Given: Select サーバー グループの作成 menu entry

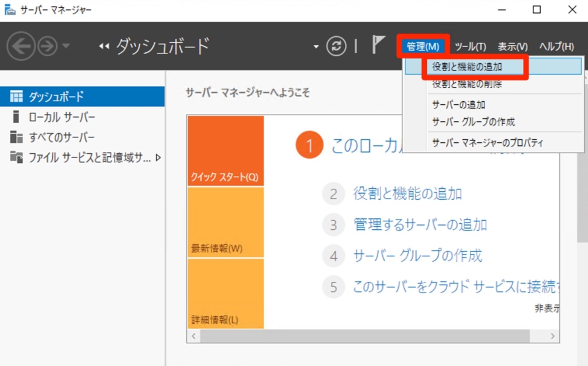Looking at the screenshot, I should [493, 122].
